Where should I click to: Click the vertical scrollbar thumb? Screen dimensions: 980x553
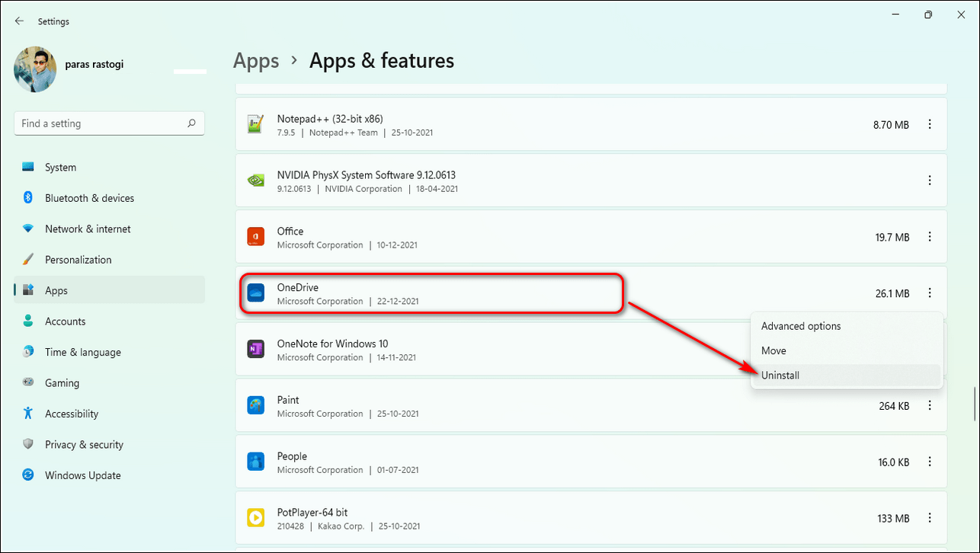(x=974, y=404)
